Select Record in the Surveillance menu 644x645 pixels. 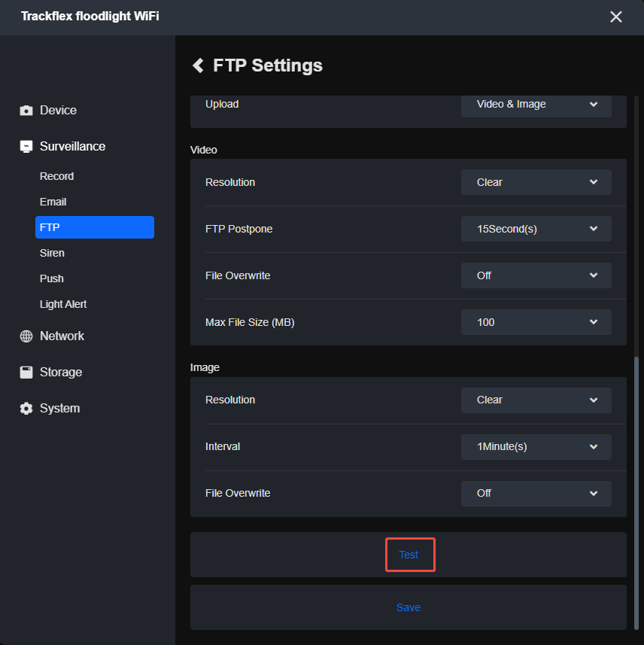point(56,176)
